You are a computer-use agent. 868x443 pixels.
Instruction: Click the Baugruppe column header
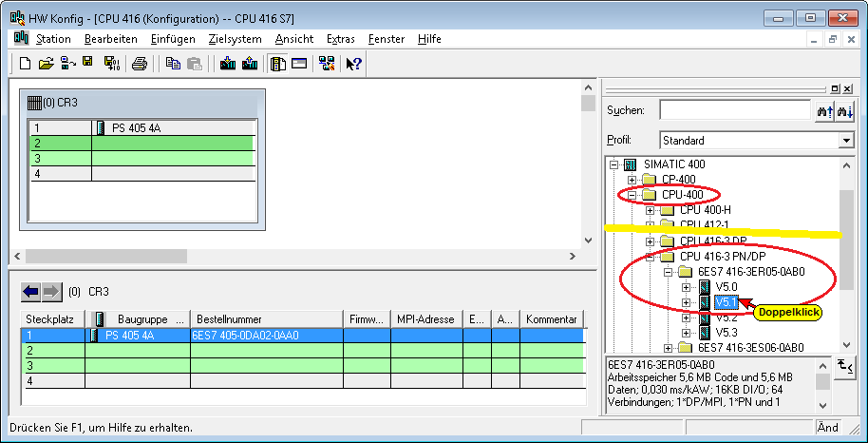[138, 319]
